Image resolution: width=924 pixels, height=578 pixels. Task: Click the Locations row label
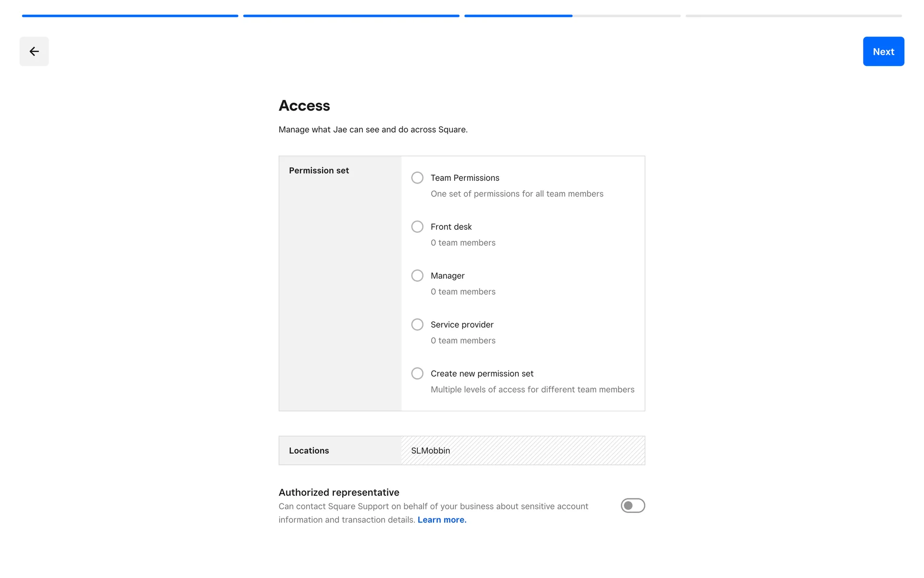coord(309,451)
